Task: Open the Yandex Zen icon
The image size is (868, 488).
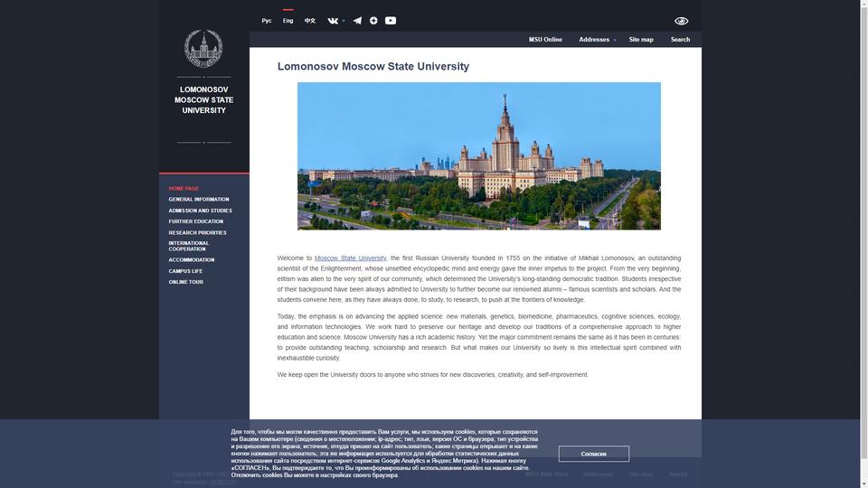Action: (373, 21)
